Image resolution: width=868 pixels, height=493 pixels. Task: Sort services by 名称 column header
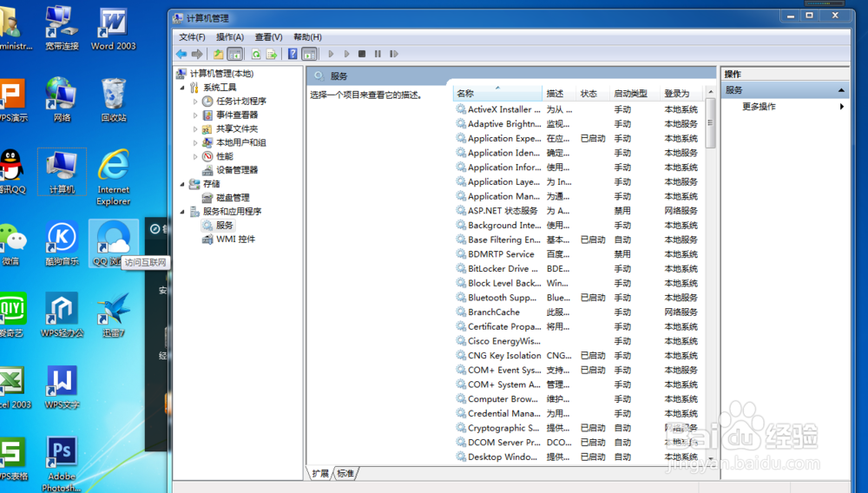[x=497, y=94]
